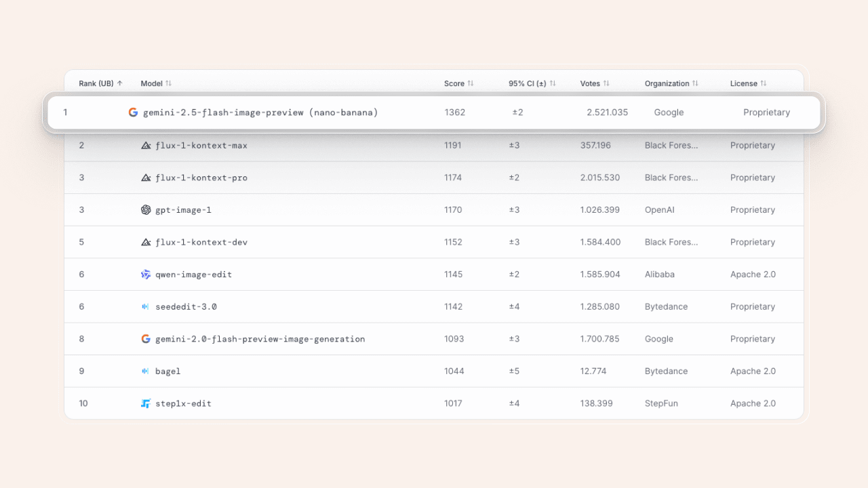Click the StepFun icon beside step1x-edit
Viewport: 868px width, 488px height.
click(146, 403)
